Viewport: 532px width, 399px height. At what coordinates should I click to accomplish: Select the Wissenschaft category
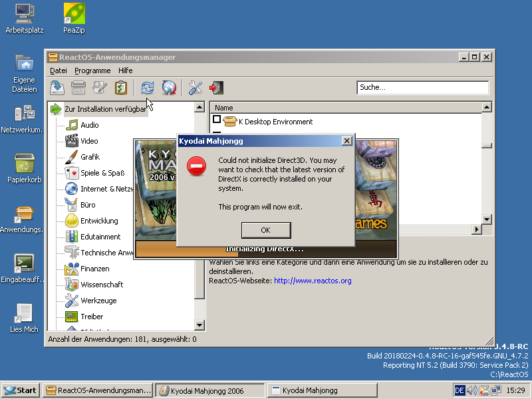coord(94,285)
